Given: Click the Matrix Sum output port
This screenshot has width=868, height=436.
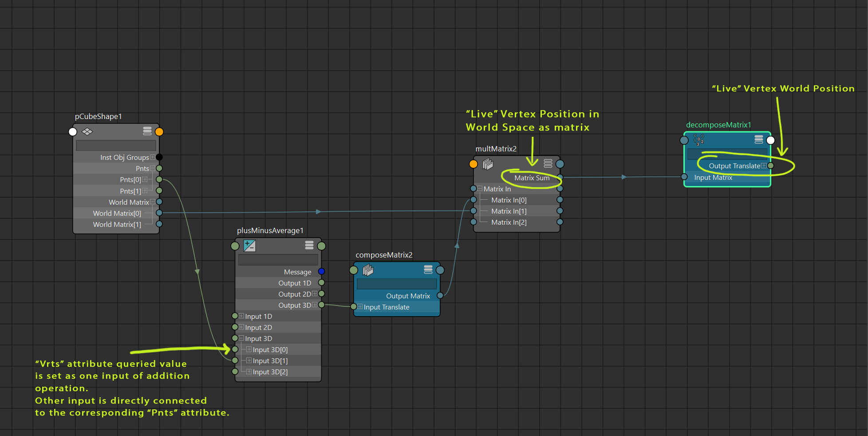Looking at the screenshot, I should tap(560, 178).
